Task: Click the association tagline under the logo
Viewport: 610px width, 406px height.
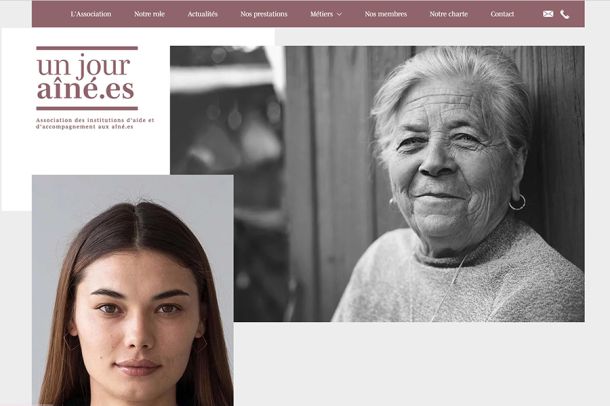Action: (x=95, y=123)
